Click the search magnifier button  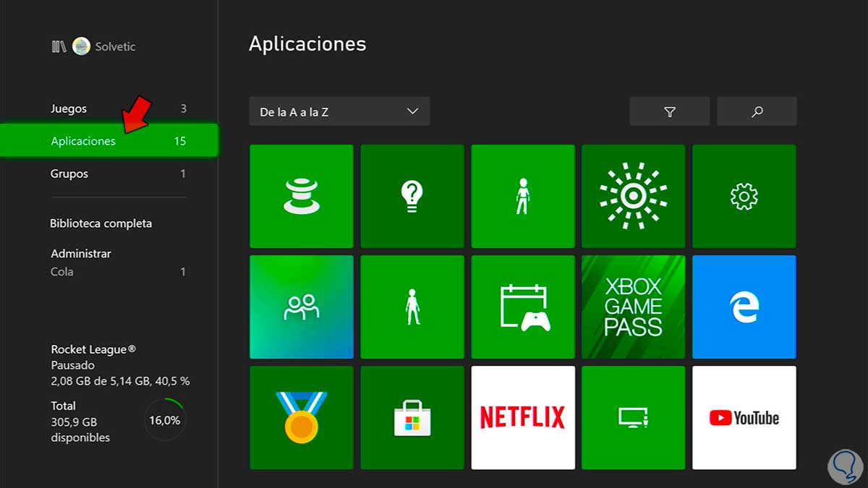pyautogui.click(x=757, y=111)
